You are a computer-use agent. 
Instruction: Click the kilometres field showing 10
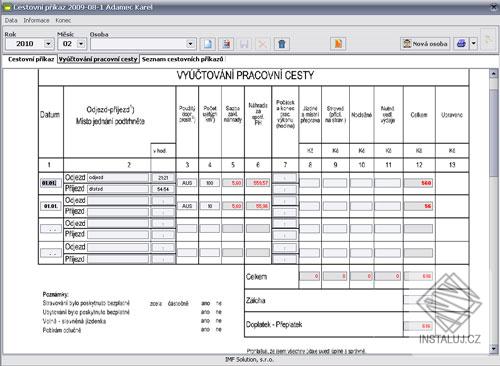click(x=210, y=206)
